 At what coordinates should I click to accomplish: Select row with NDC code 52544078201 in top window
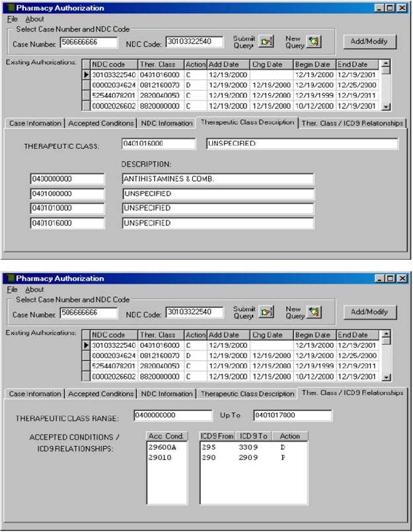[x=113, y=96]
